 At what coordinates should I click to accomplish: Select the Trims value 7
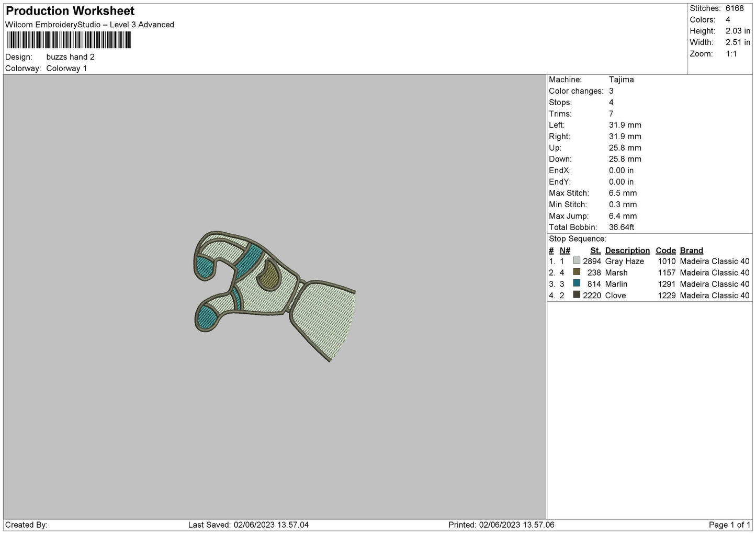click(611, 114)
